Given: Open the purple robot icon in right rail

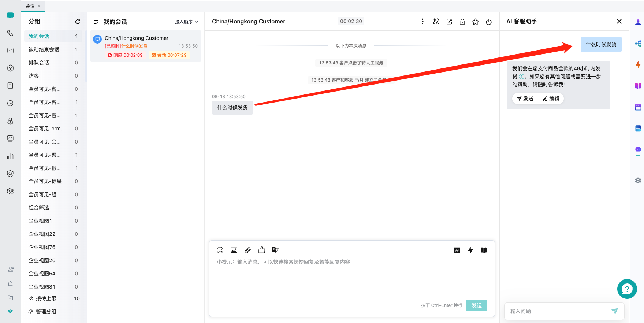Looking at the screenshot, I should tap(638, 150).
